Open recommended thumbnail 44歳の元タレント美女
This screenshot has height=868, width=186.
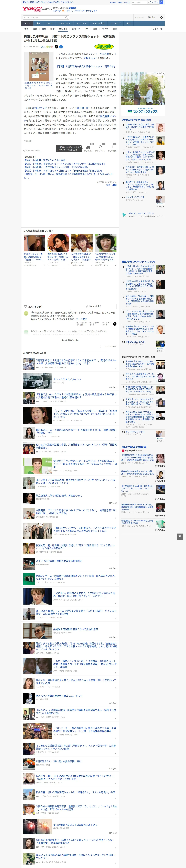[x=34, y=243]
